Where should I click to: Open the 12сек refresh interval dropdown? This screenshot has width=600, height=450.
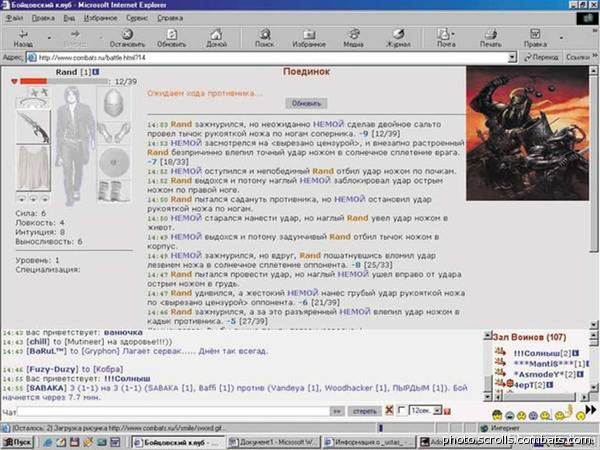coord(438,411)
